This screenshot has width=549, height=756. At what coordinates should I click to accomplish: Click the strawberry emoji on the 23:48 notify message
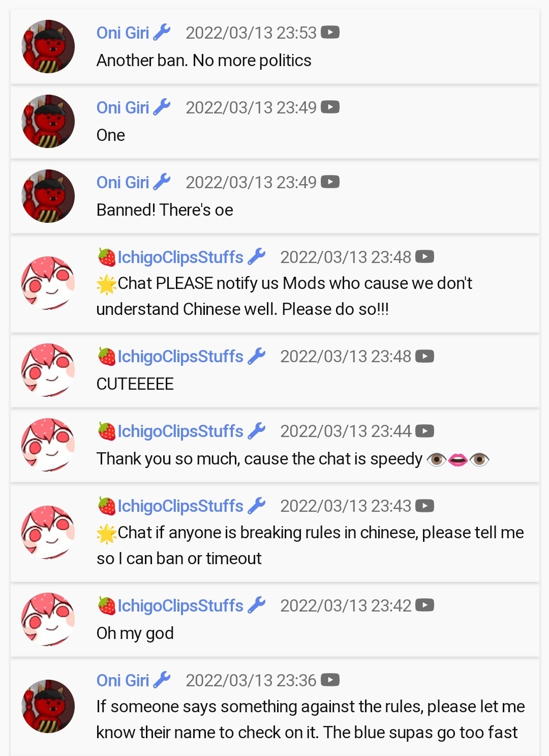(107, 257)
